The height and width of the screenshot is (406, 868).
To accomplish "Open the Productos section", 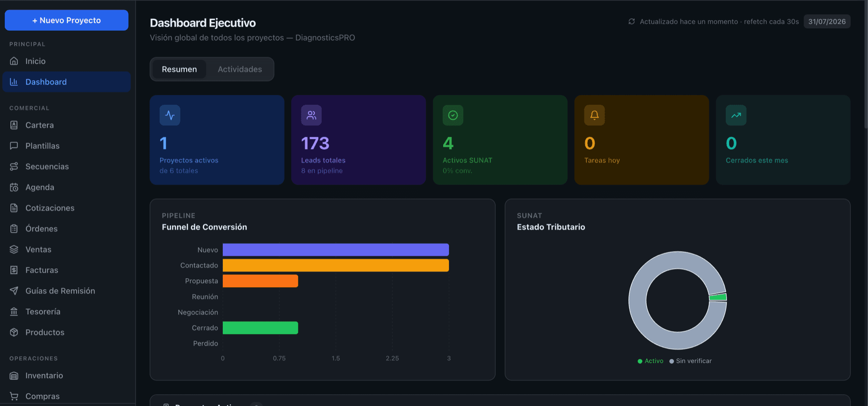I will pyautogui.click(x=67, y=333).
